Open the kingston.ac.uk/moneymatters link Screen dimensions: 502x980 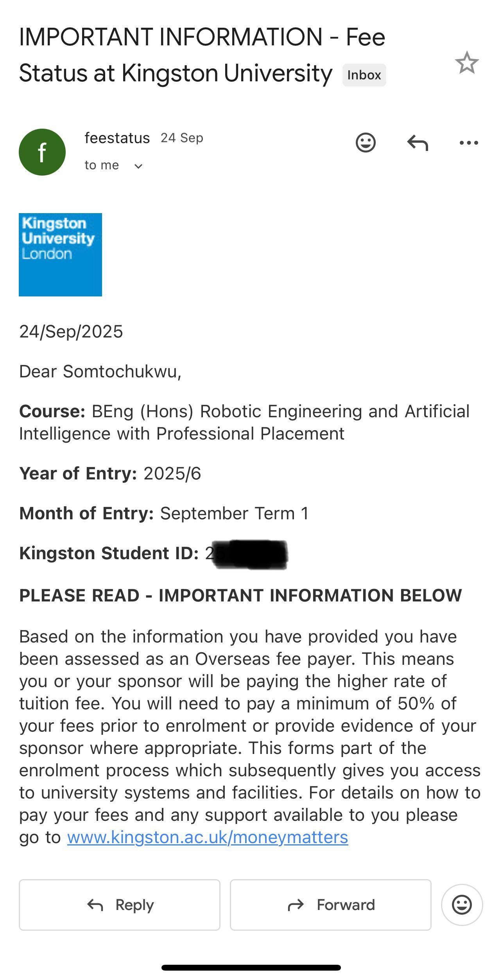click(x=207, y=837)
